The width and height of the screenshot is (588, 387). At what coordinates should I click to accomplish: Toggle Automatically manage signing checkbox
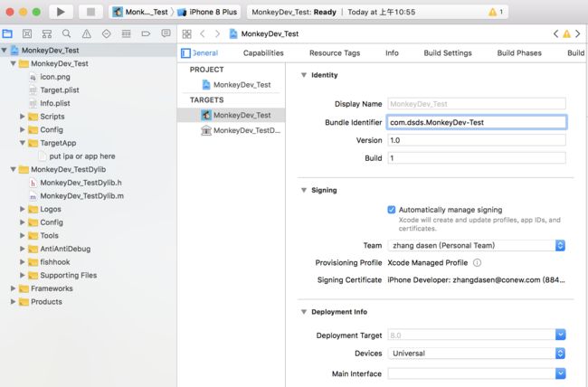click(x=391, y=210)
